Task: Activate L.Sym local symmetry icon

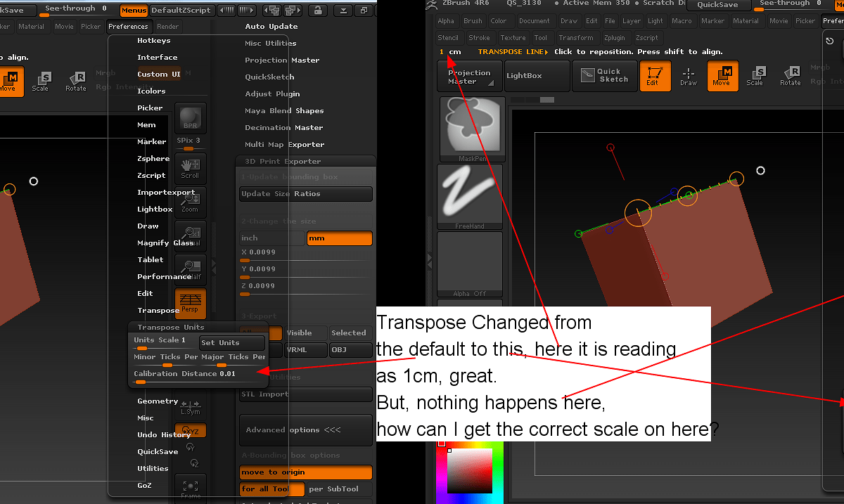Action: tap(191, 406)
